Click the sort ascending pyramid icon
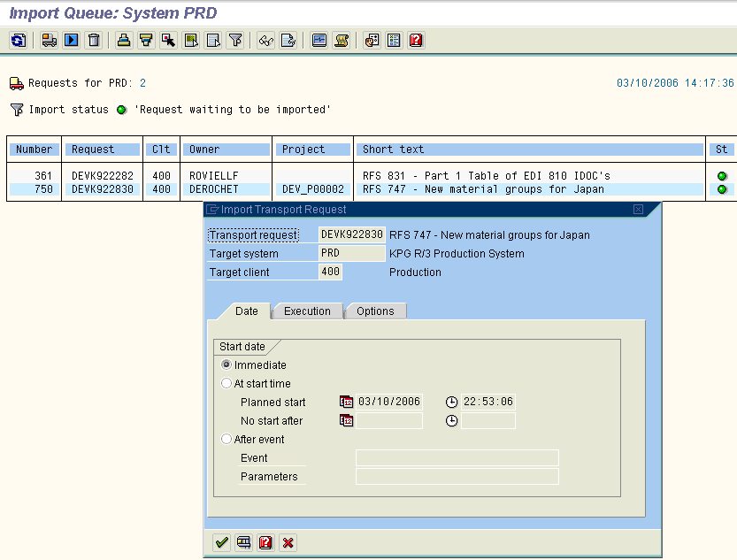The image size is (737, 560). click(124, 41)
